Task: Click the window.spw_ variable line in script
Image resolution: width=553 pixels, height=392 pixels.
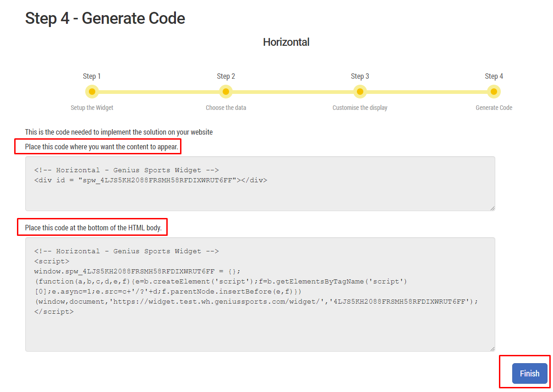Action: coord(137,271)
